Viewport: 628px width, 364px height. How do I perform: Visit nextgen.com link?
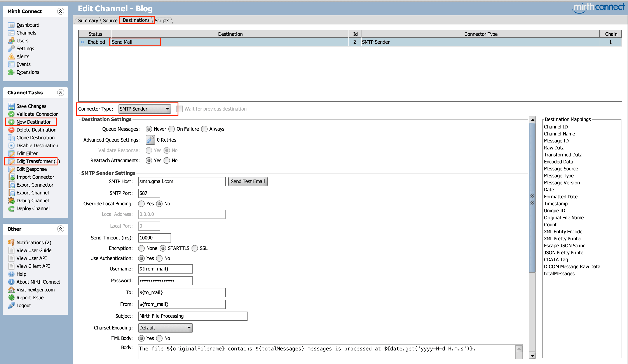(x=36, y=290)
